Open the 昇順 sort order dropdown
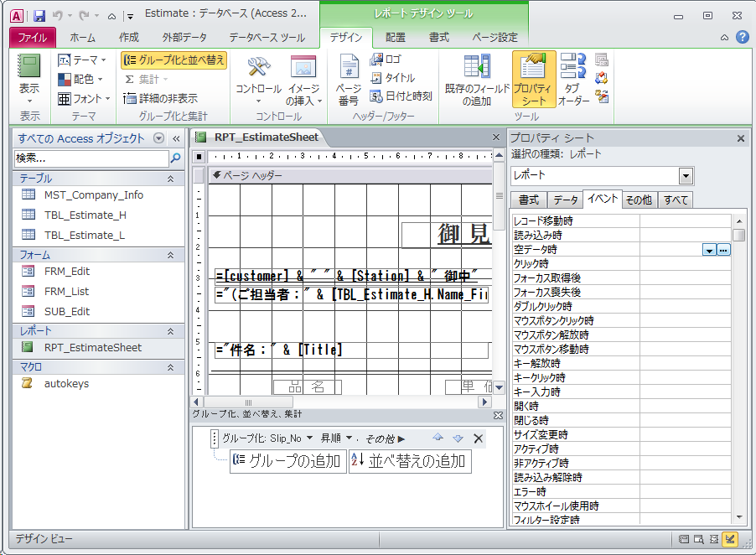Screen dimensions: 756x555 coord(349,438)
